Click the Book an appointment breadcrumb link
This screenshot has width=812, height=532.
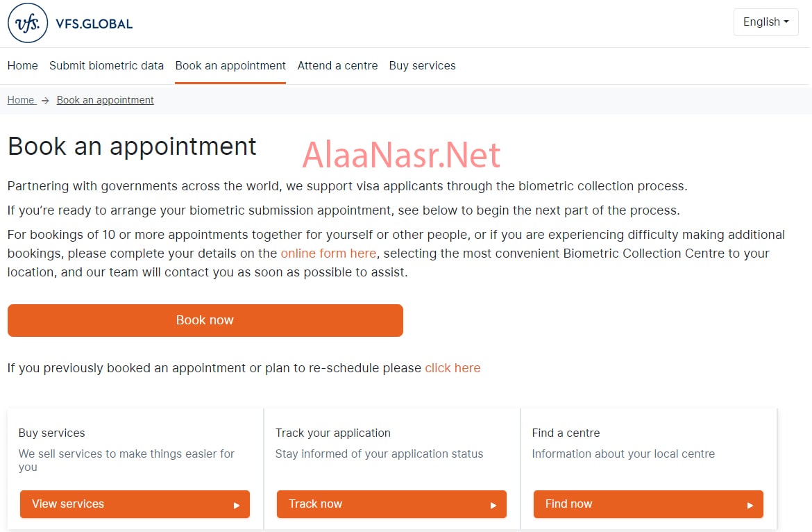105,100
